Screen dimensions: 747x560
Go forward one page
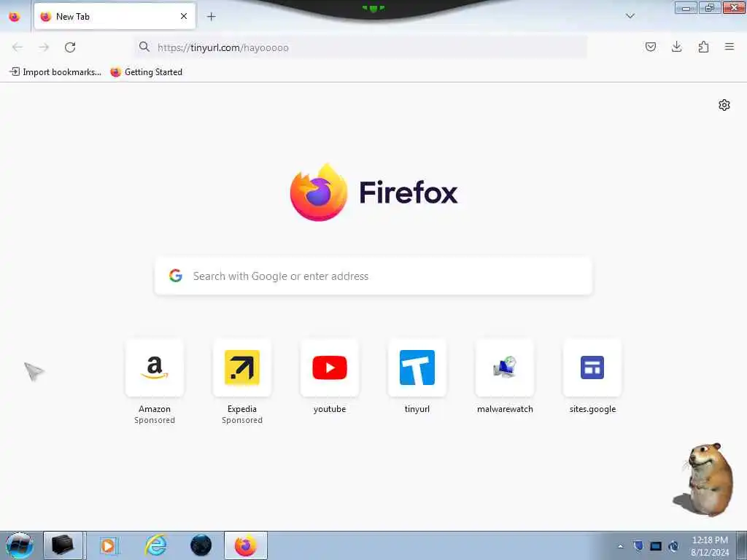[x=44, y=47]
